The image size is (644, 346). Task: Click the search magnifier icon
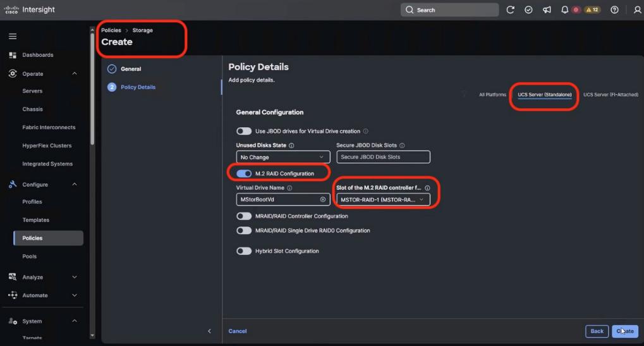click(x=410, y=10)
